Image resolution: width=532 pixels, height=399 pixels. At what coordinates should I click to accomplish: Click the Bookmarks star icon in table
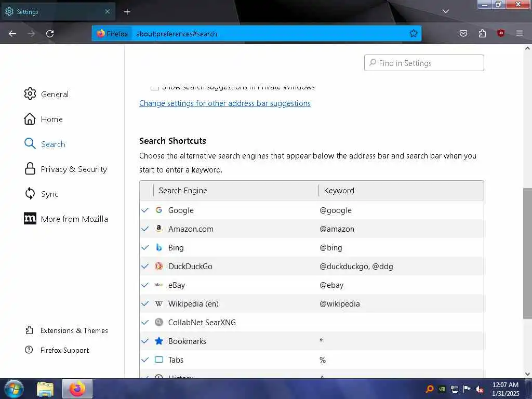tap(159, 341)
